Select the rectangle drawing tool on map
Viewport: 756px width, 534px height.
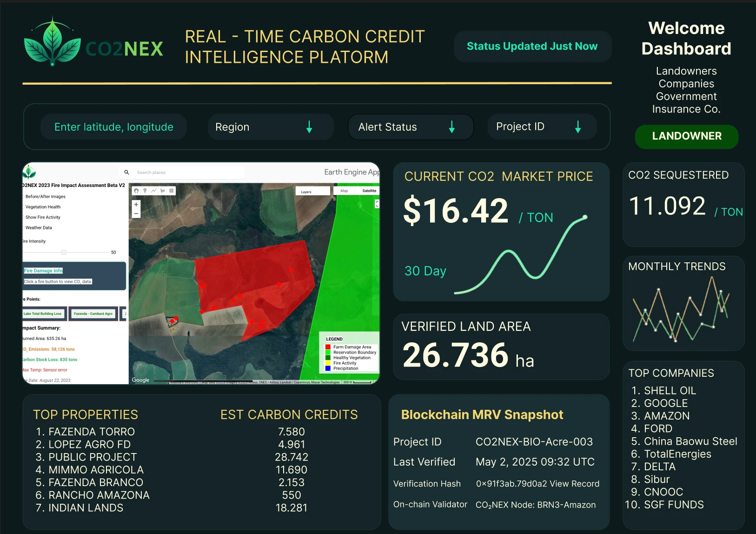(x=172, y=191)
